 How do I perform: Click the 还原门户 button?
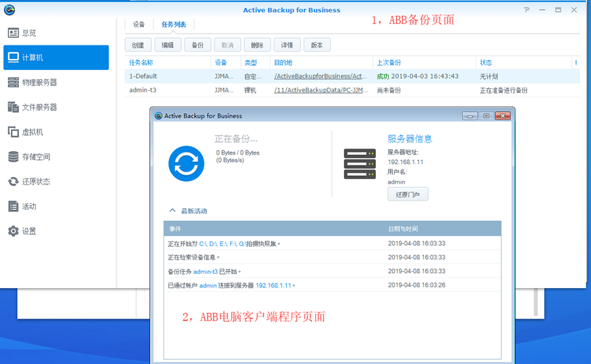click(x=407, y=195)
